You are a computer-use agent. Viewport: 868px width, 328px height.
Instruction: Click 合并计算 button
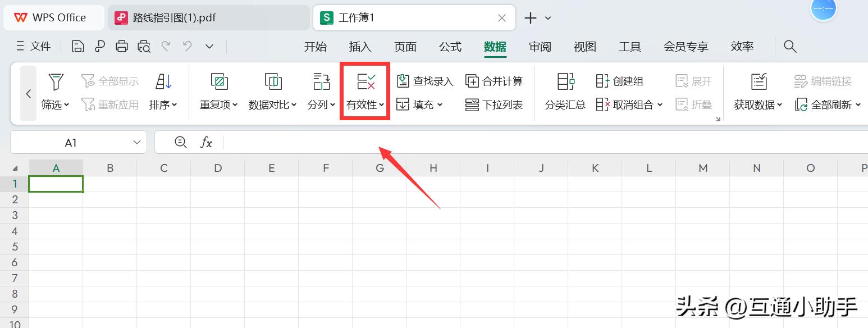point(494,81)
